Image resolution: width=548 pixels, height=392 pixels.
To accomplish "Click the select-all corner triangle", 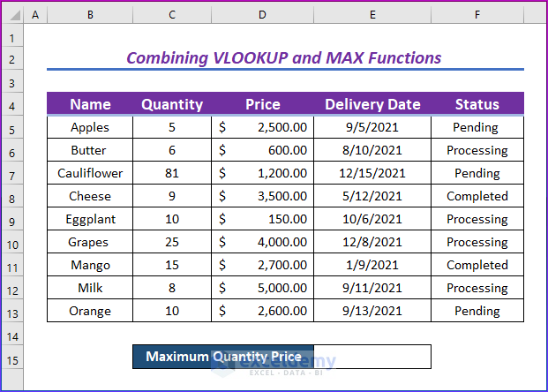I will click(11, 16).
